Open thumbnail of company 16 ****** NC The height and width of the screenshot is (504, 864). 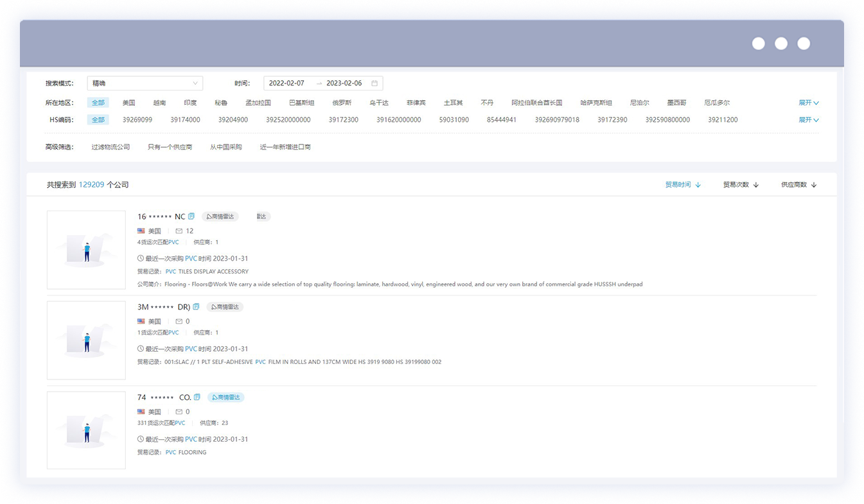pyautogui.click(x=86, y=250)
